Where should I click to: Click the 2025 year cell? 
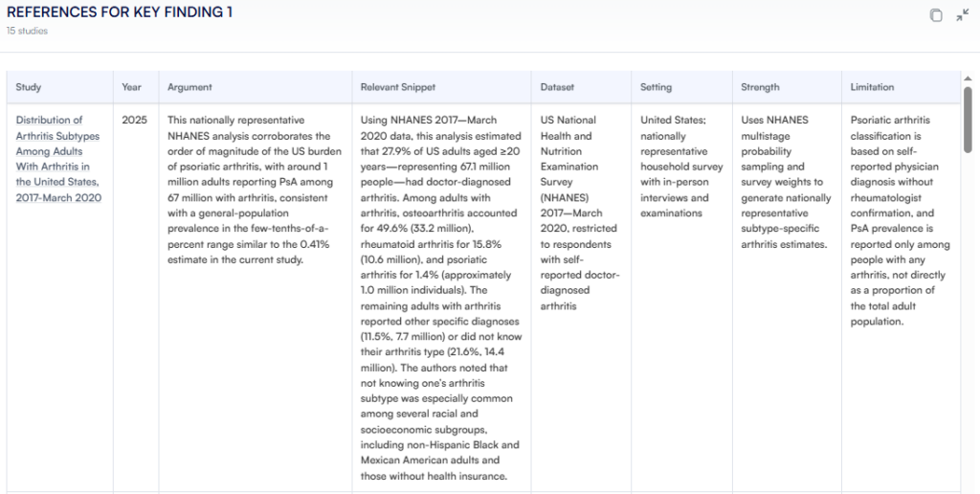tap(132, 121)
